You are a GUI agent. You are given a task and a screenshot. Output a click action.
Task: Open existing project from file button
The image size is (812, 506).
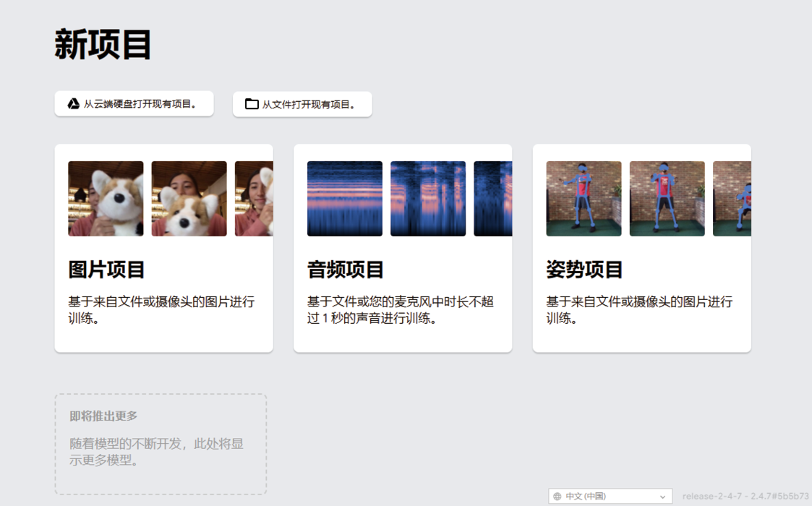point(302,104)
